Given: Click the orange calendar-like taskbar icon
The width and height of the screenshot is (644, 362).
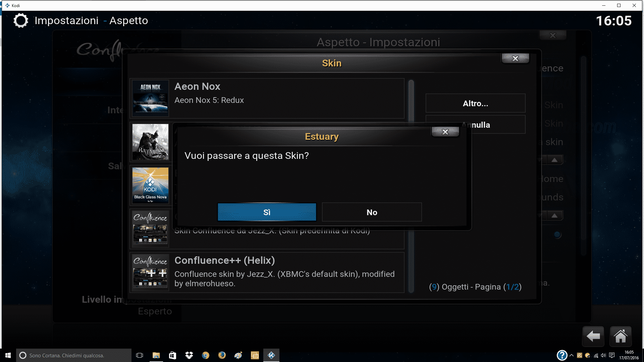Looking at the screenshot, I should click(x=255, y=355).
